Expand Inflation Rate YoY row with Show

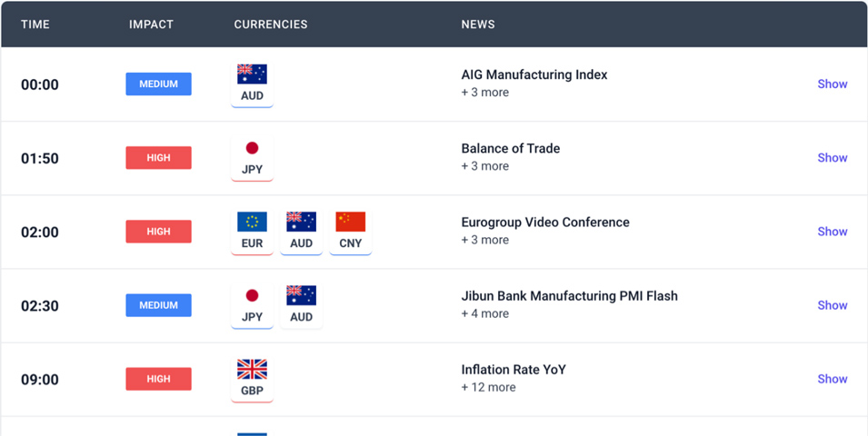coord(832,379)
